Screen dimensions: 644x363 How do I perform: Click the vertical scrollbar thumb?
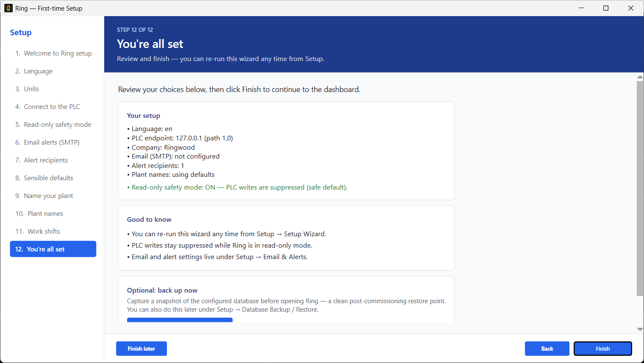(640, 188)
